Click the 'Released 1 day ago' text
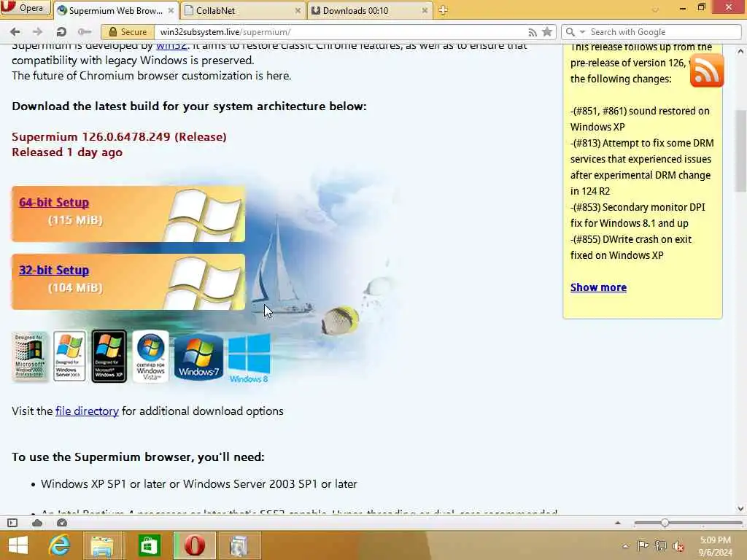Image resolution: width=747 pixels, height=560 pixels. (x=67, y=152)
